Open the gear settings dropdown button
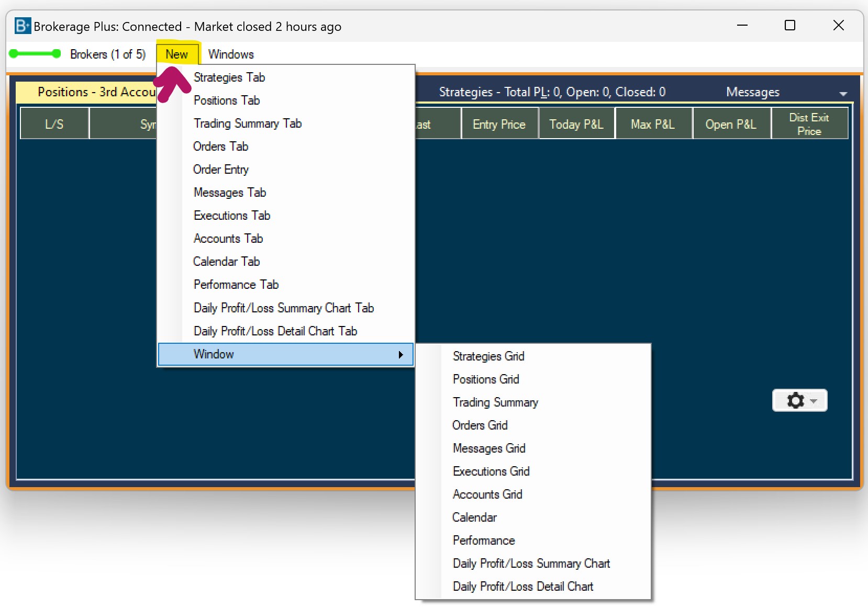Image resolution: width=868 pixels, height=608 pixels. [x=799, y=401]
